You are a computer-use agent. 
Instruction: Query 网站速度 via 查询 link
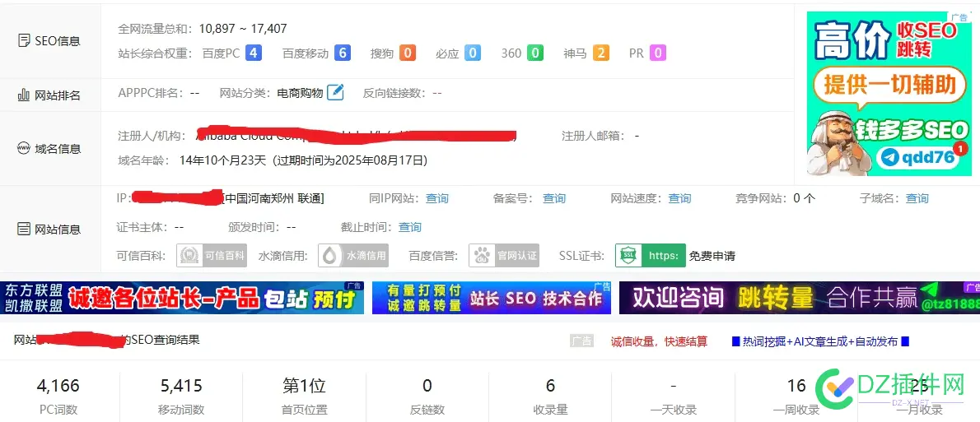[679, 198]
